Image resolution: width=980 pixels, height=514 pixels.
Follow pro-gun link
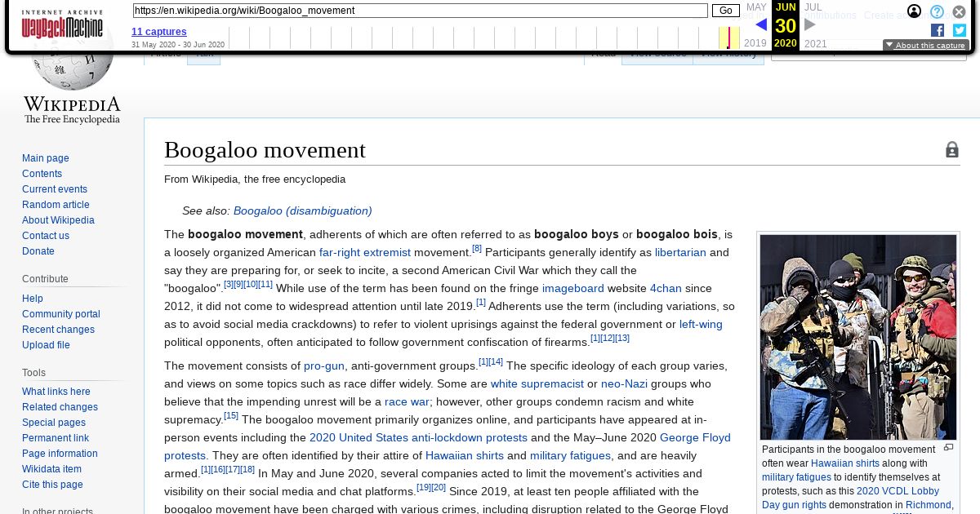pyautogui.click(x=324, y=366)
